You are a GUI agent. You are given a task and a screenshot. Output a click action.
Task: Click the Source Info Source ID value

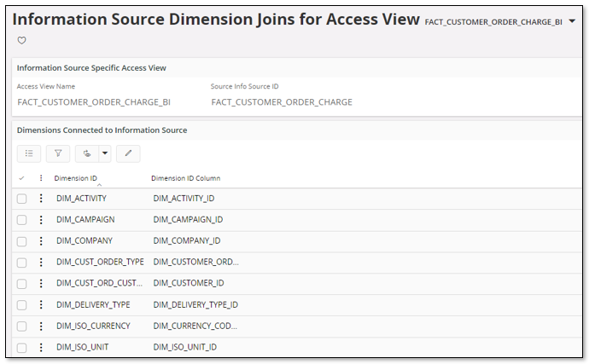(x=282, y=102)
